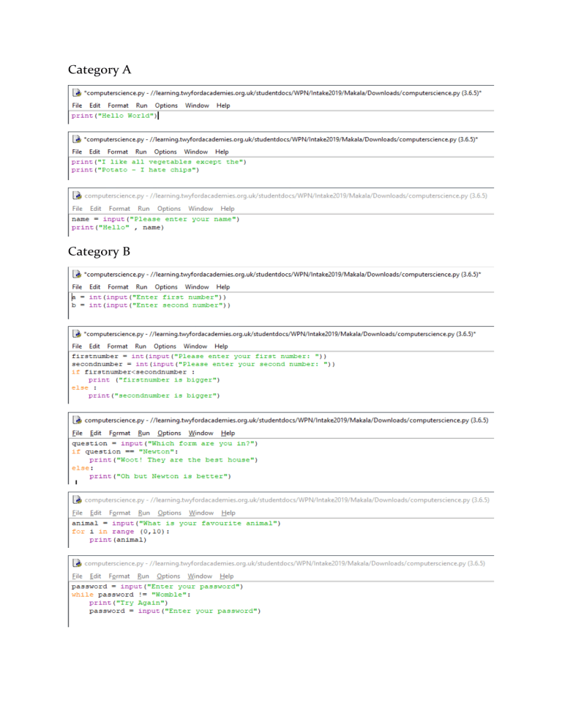Open Format menu in the password window

click(119, 576)
